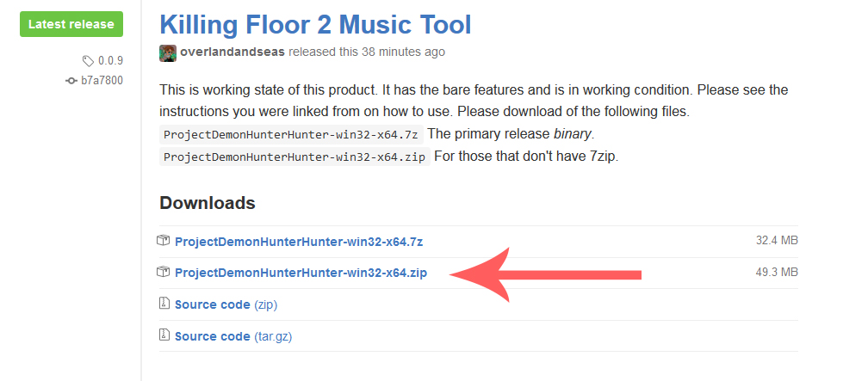This screenshot has width=868, height=381.
Task: Click the Downloads section heading
Action: (208, 203)
